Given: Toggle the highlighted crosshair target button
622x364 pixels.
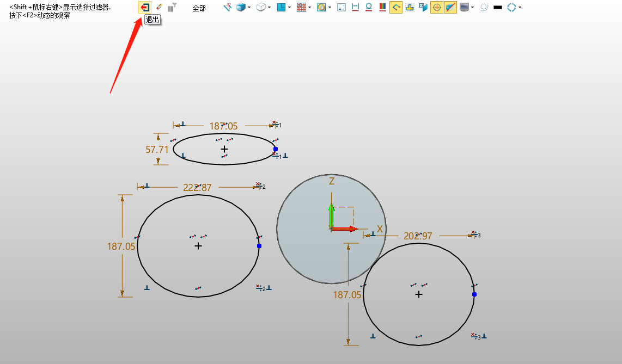Looking at the screenshot, I should coord(436,8).
